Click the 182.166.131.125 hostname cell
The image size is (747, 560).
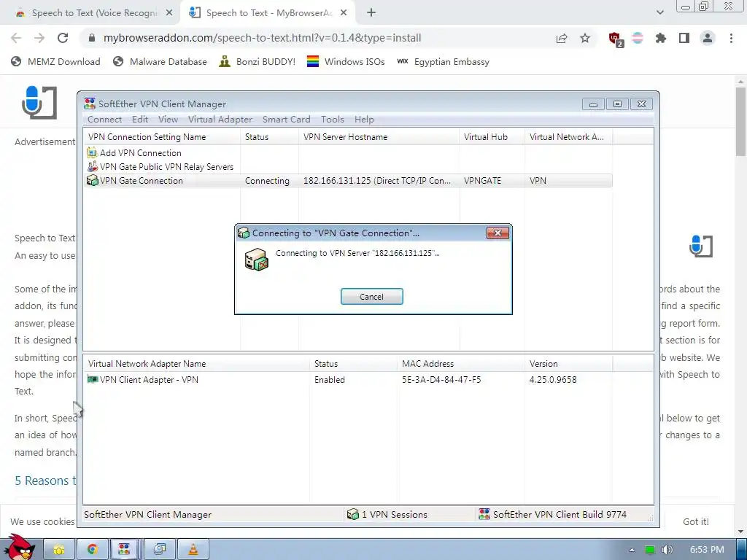click(377, 181)
